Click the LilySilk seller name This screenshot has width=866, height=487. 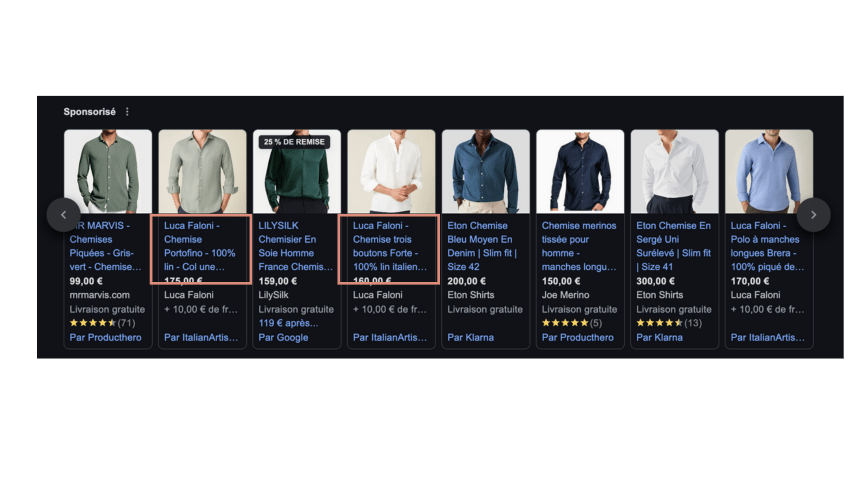(273, 295)
